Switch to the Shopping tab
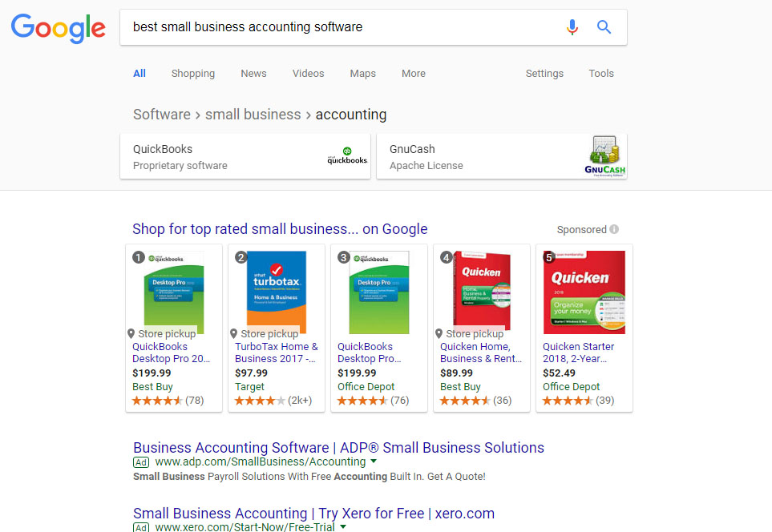 [193, 74]
